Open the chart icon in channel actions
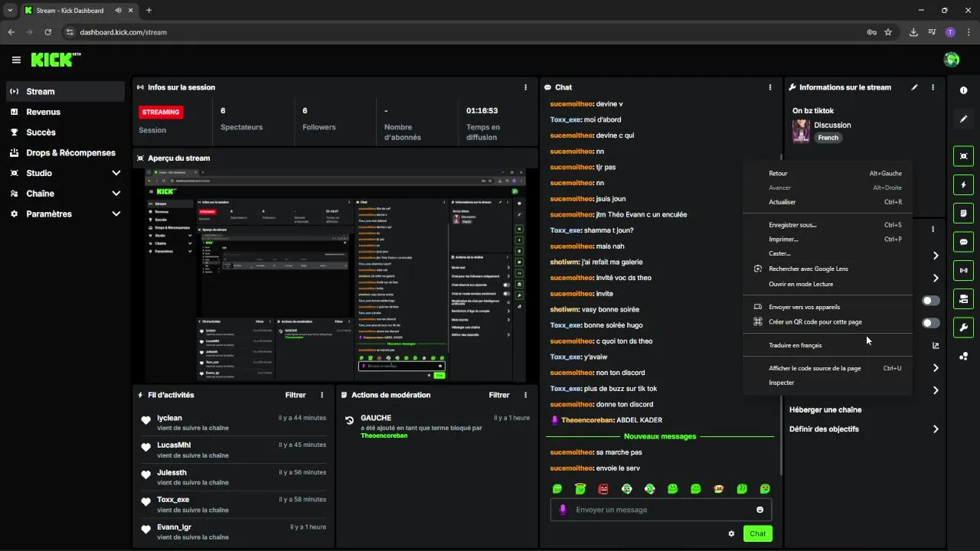Viewport: 980px width, 551px height. point(936,345)
